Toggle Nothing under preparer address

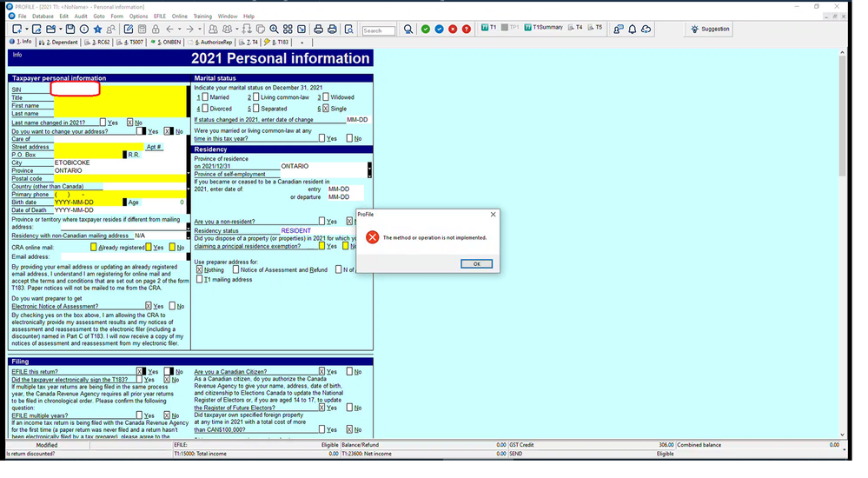coord(199,269)
